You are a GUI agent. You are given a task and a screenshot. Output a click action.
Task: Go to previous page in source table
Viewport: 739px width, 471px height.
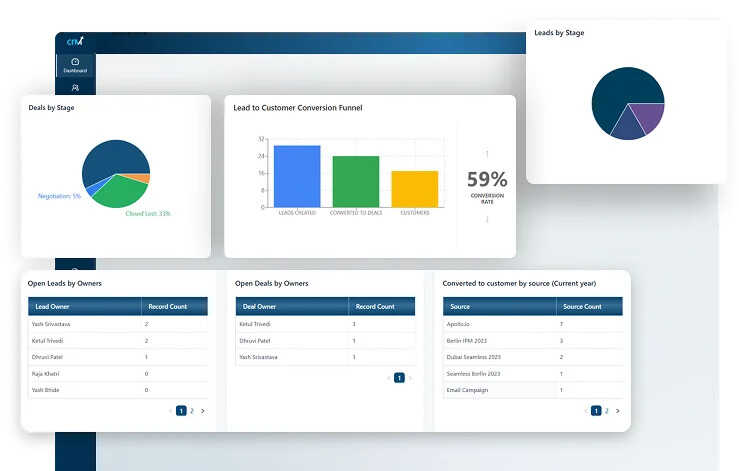tap(586, 411)
